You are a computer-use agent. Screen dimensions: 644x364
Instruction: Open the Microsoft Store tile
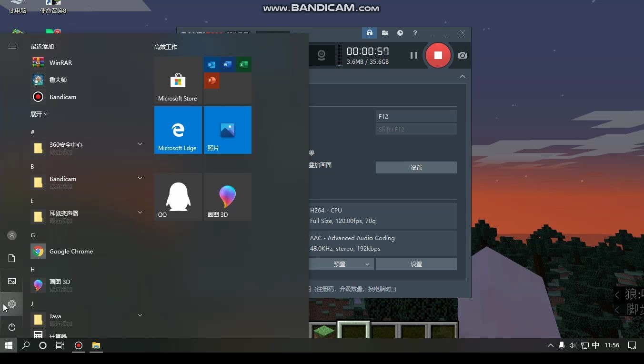pyautogui.click(x=178, y=81)
